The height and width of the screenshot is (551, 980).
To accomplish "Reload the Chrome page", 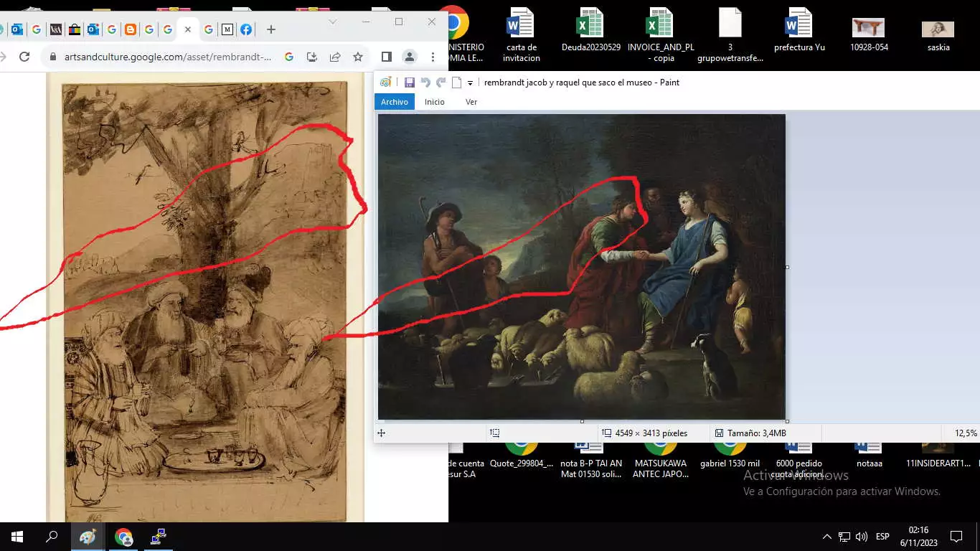I will pyautogui.click(x=24, y=57).
